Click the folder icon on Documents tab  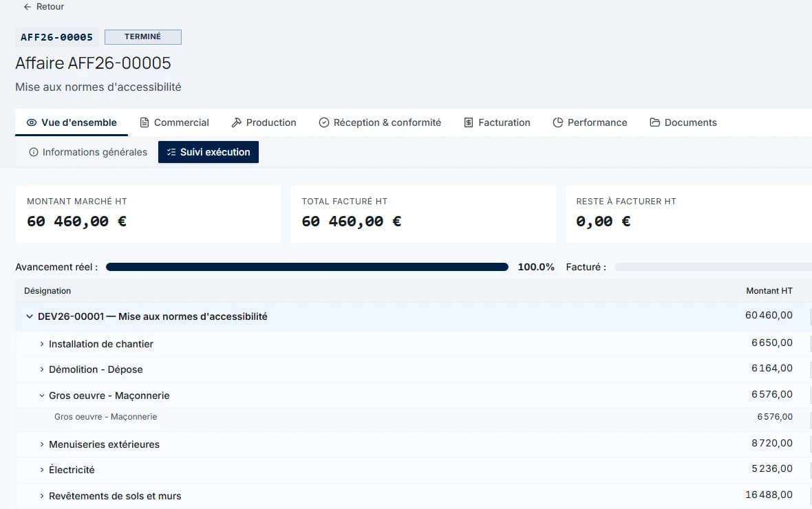pyautogui.click(x=655, y=122)
